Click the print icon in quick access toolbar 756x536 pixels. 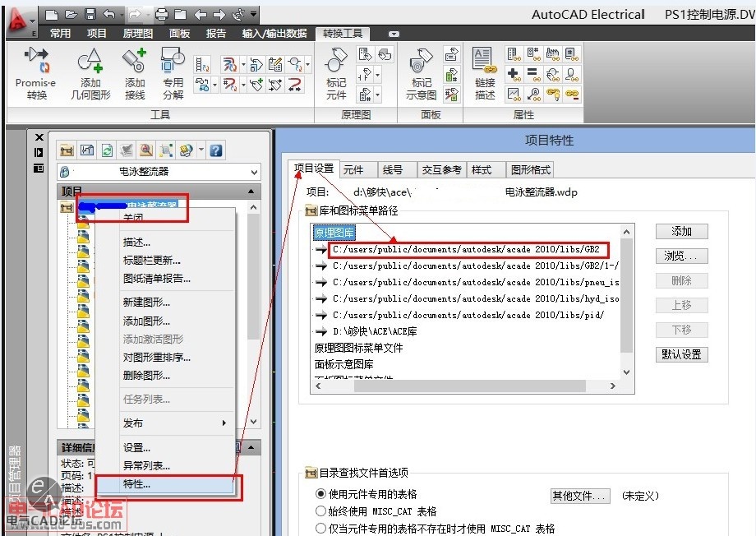(161, 14)
